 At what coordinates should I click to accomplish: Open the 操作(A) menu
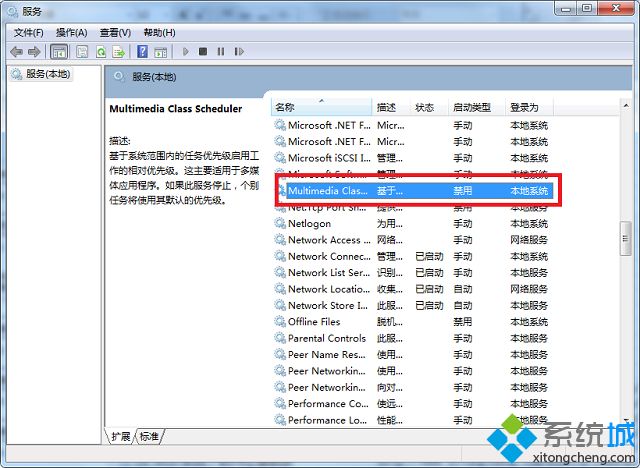coord(71,33)
